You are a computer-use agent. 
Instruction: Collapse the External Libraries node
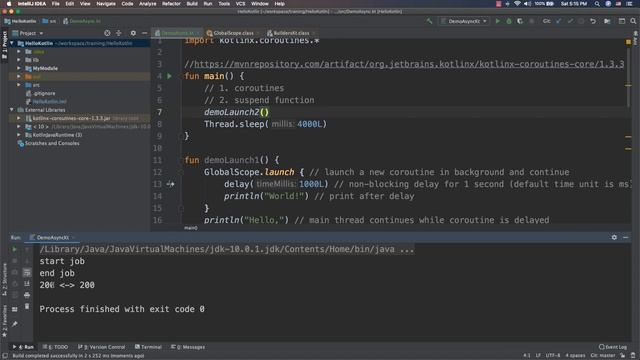[x=12, y=110]
